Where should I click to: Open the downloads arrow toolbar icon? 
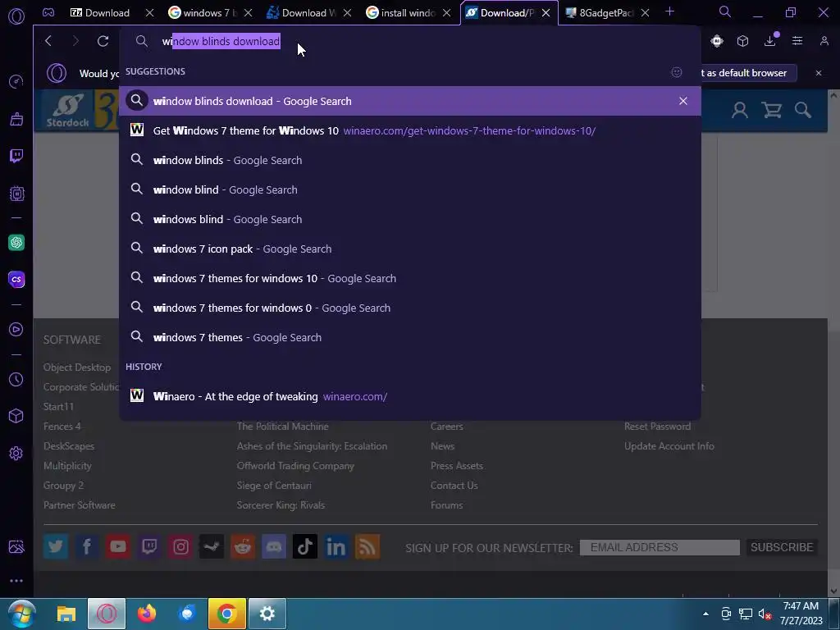pyautogui.click(x=770, y=41)
